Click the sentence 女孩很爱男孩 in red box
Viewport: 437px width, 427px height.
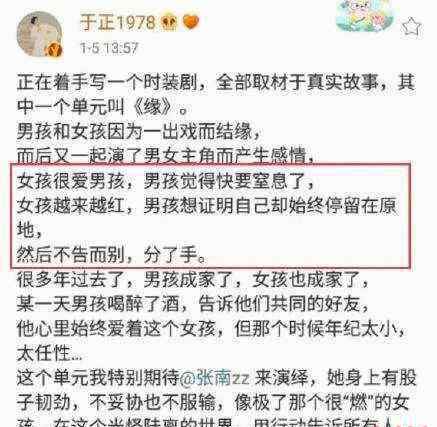point(71,182)
